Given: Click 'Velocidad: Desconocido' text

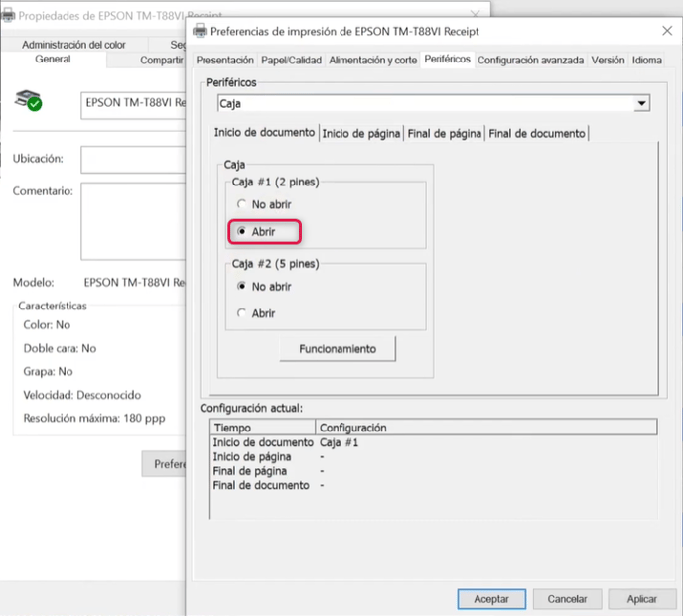Looking at the screenshot, I should click(x=81, y=395).
